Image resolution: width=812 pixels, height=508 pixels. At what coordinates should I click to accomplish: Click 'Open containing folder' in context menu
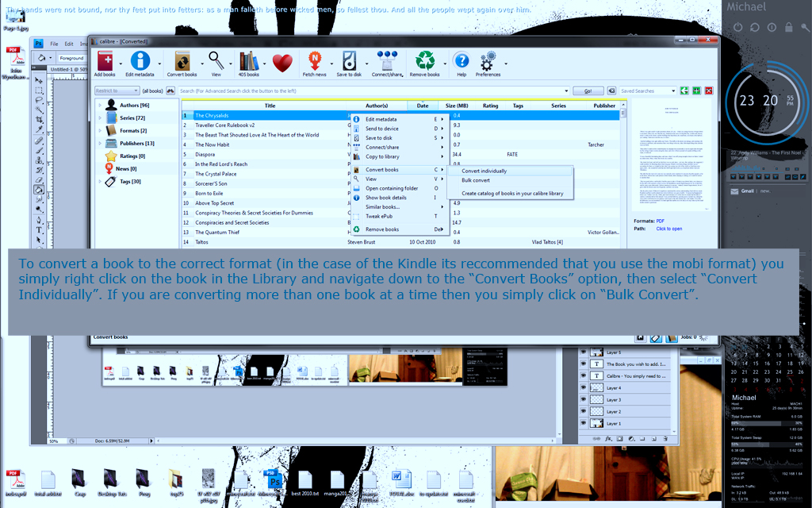pos(398,188)
